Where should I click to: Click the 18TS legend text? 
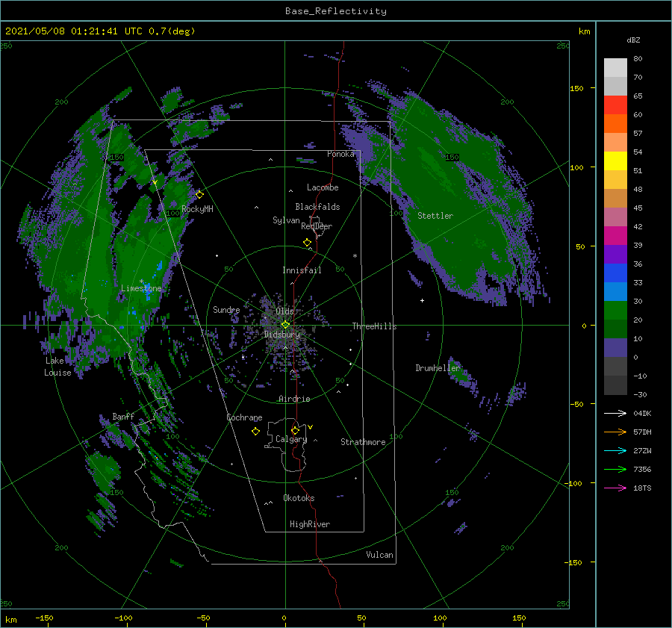[x=642, y=488]
